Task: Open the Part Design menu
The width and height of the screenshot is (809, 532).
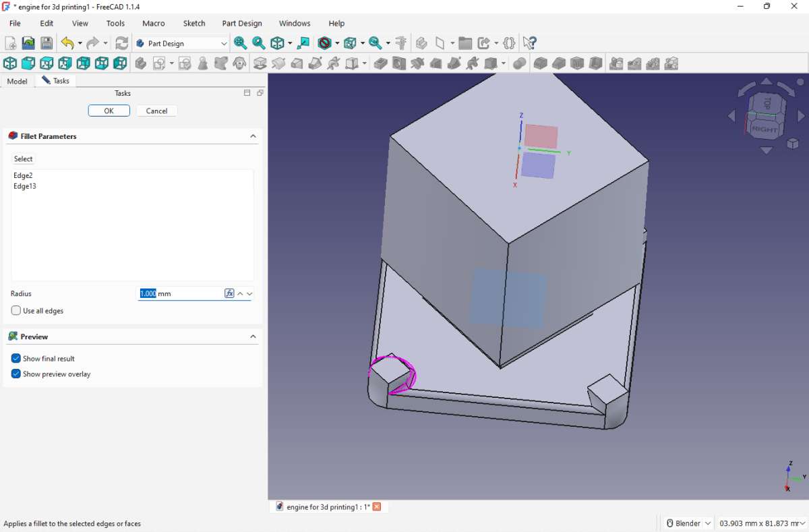Action: click(242, 23)
